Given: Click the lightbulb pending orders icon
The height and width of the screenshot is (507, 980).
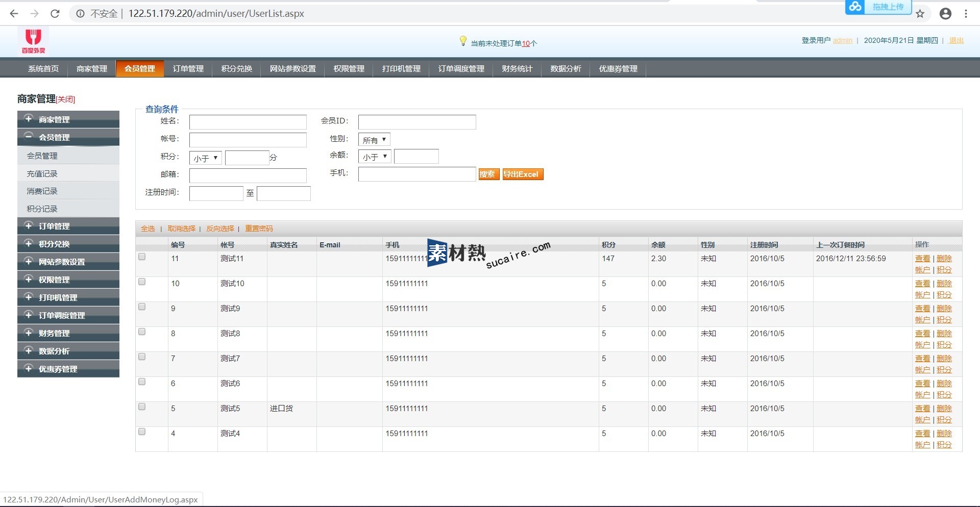Looking at the screenshot, I should [463, 41].
